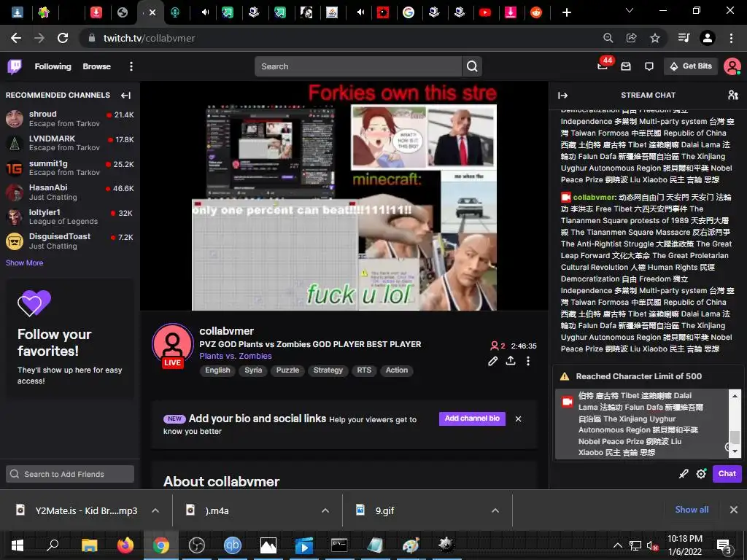Share this page from the address bar
The image size is (747, 560).
tap(632, 38)
